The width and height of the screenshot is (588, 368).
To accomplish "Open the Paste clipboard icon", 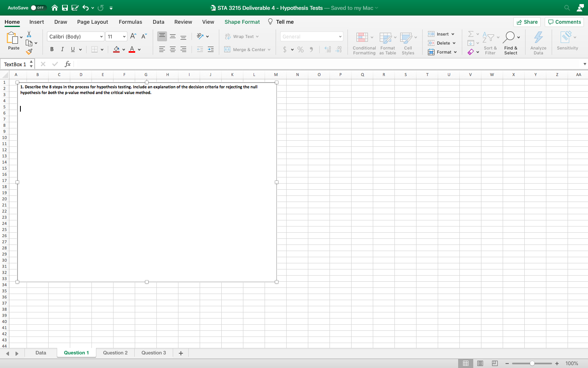I will 12,38.
